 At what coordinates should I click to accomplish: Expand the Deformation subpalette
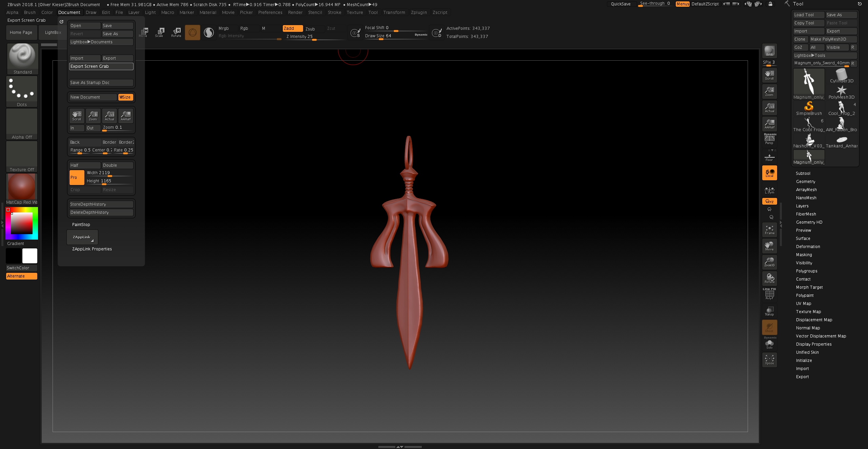pyautogui.click(x=808, y=247)
